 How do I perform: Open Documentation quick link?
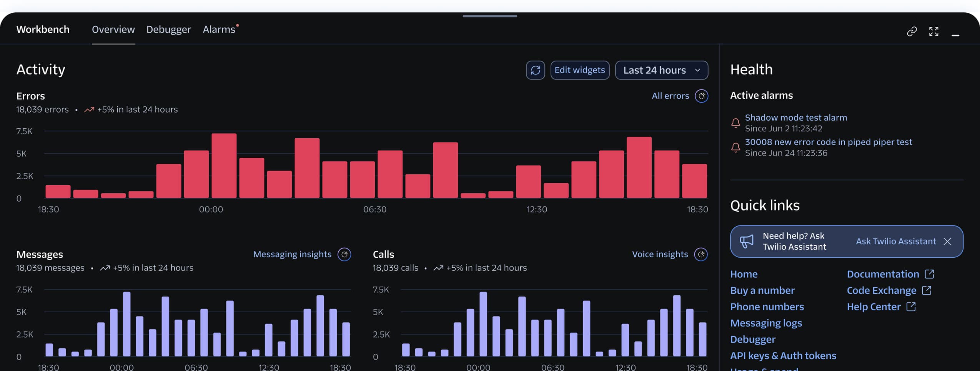tap(883, 274)
